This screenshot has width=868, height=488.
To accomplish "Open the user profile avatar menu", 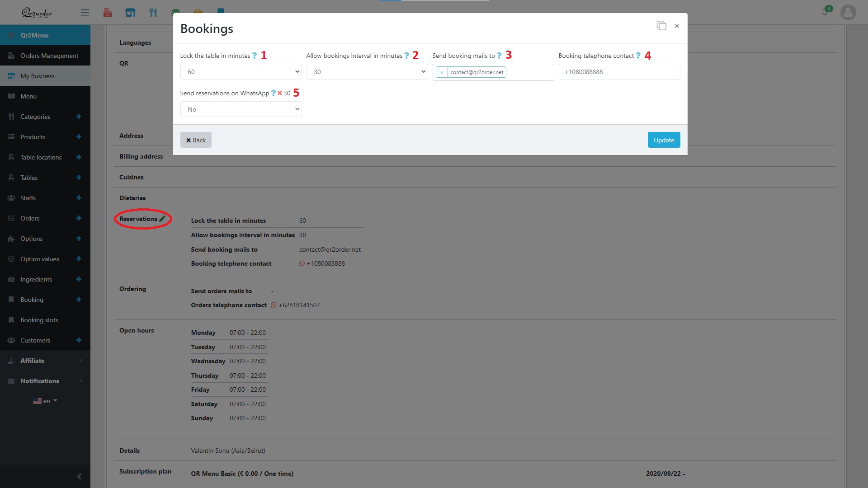I will pos(848,12).
